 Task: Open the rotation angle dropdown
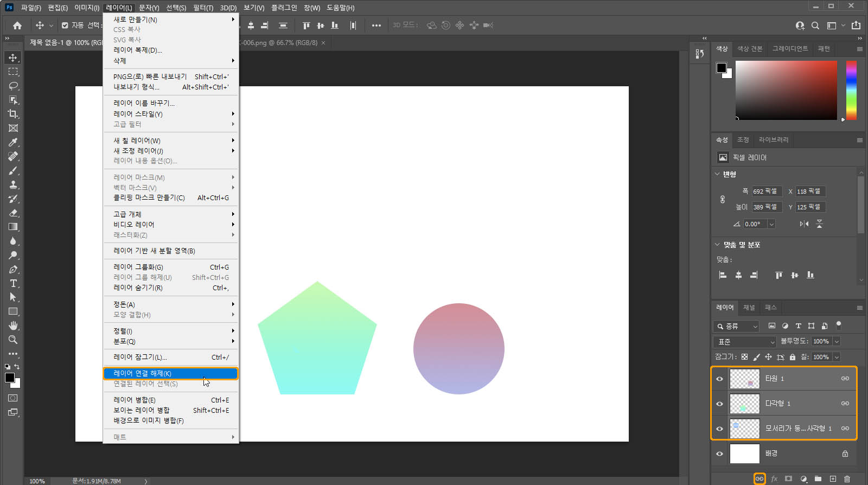771,224
